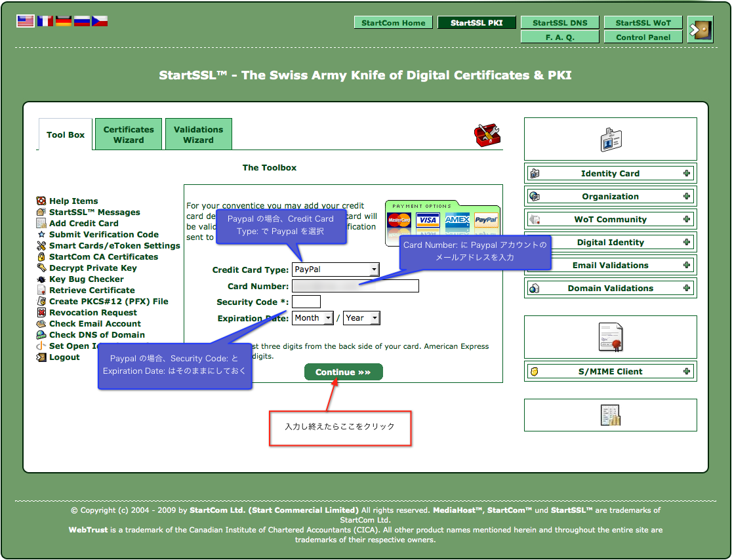The height and width of the screenshot is (560, 732).
Task: Click the certificate document icon in right panel
Action: pos(611,337)
